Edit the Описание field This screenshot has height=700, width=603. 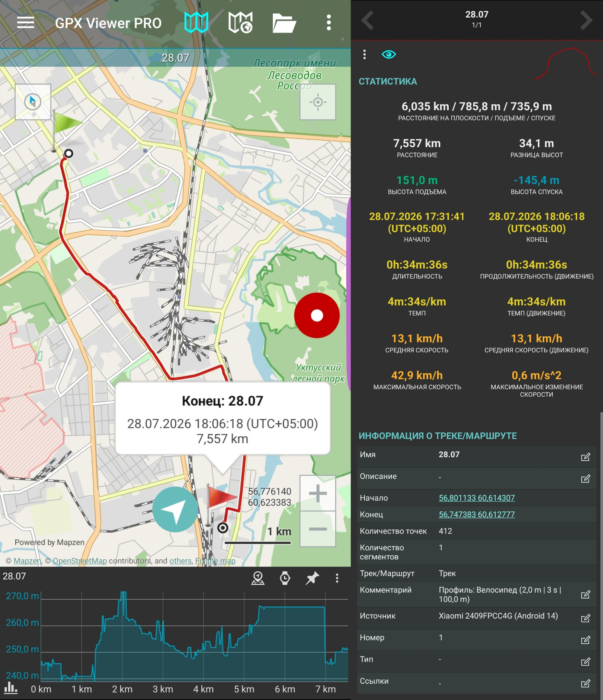pos(585,479)
